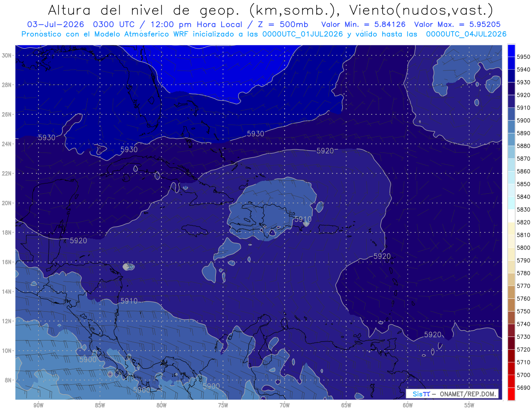The width and height of the screenshot is (532, 411).
Task: Click the '5940' color bar label
Action: 524,70
